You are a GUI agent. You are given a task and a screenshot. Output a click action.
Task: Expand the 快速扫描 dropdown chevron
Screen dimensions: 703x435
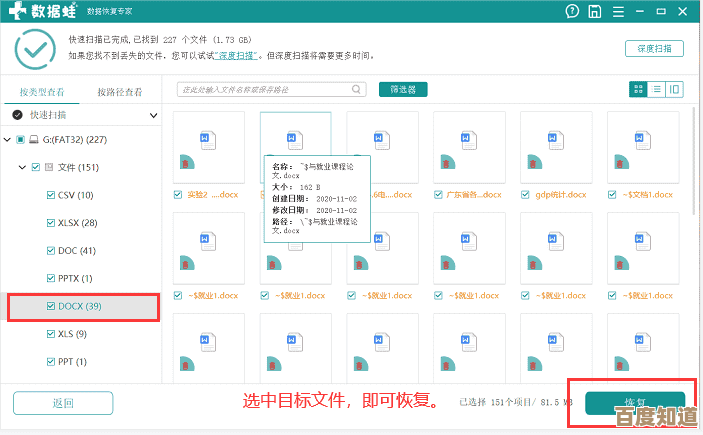(151, 115)
